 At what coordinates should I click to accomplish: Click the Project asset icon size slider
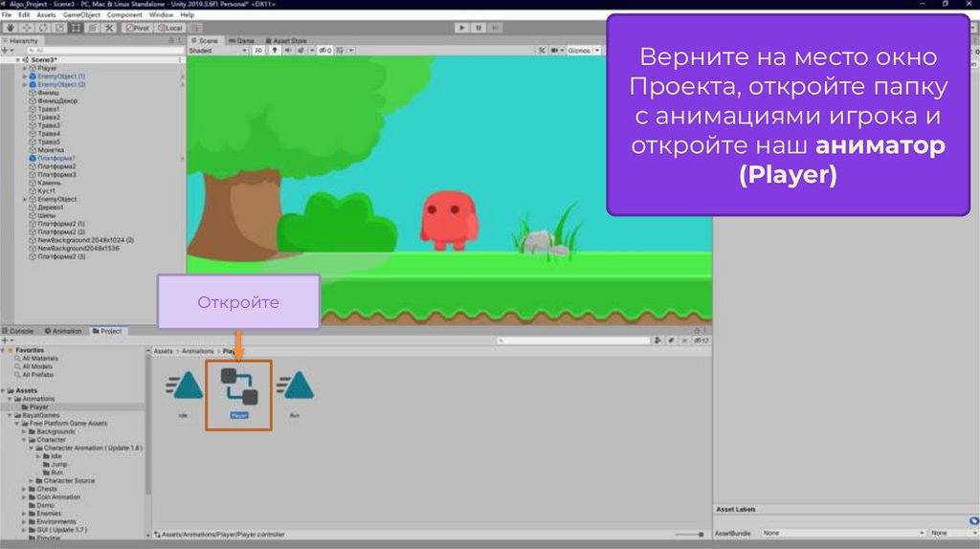click(690, 534)
